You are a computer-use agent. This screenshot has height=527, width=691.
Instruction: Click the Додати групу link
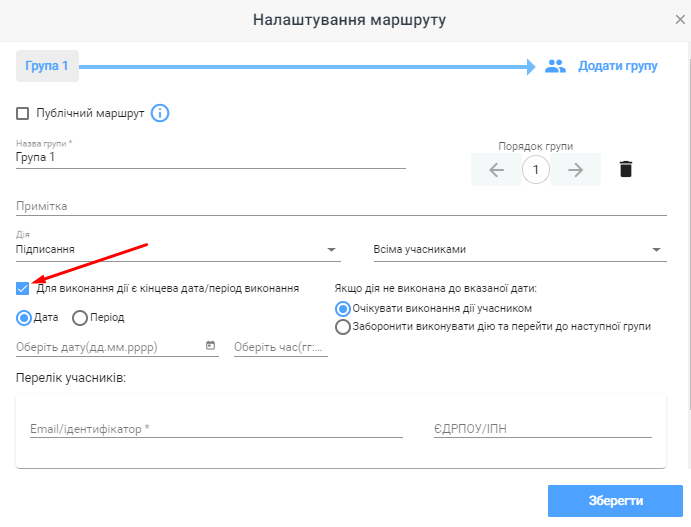[x=617, y=66]
